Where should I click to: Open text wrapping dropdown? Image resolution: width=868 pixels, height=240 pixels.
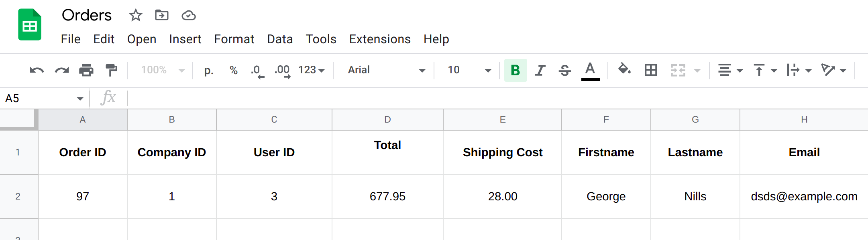click(x=799, y=70)
